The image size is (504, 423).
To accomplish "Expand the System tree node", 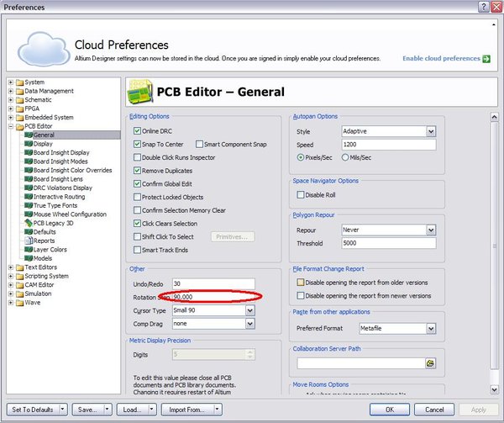I will pyautogui.click(x=11, y=82).
